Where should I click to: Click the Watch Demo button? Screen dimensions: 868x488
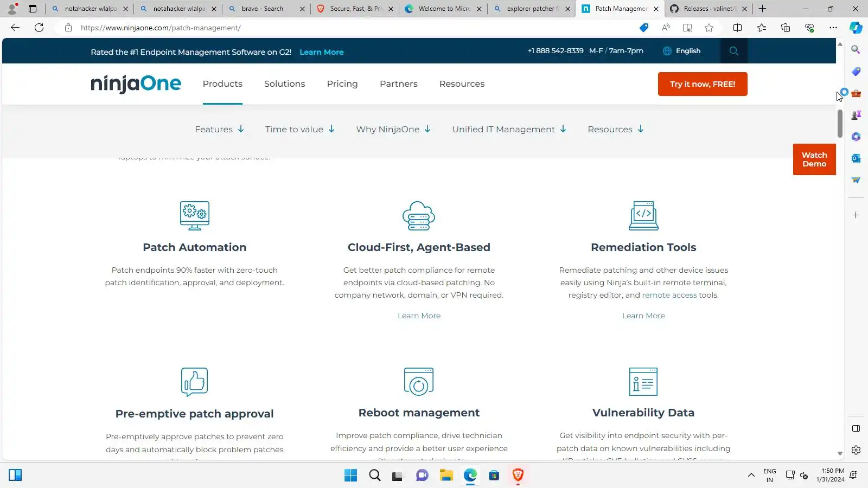pyautogui.click(x=814, y=159)
